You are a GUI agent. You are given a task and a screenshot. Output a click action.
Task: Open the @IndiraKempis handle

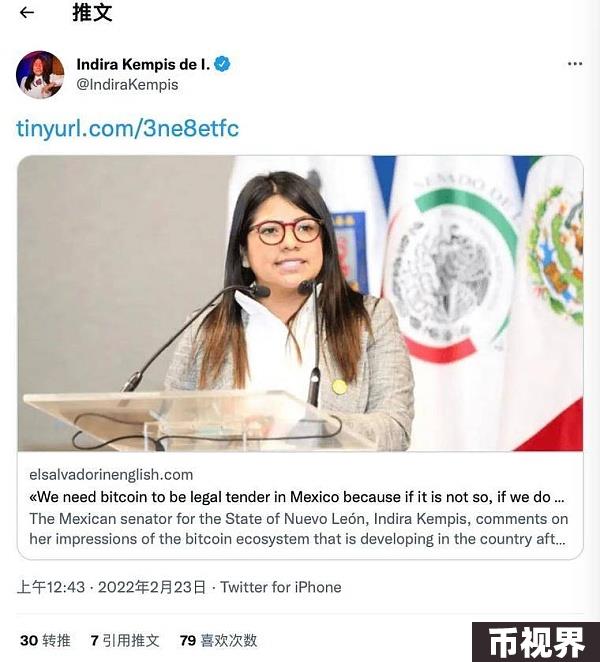(127, 84)
